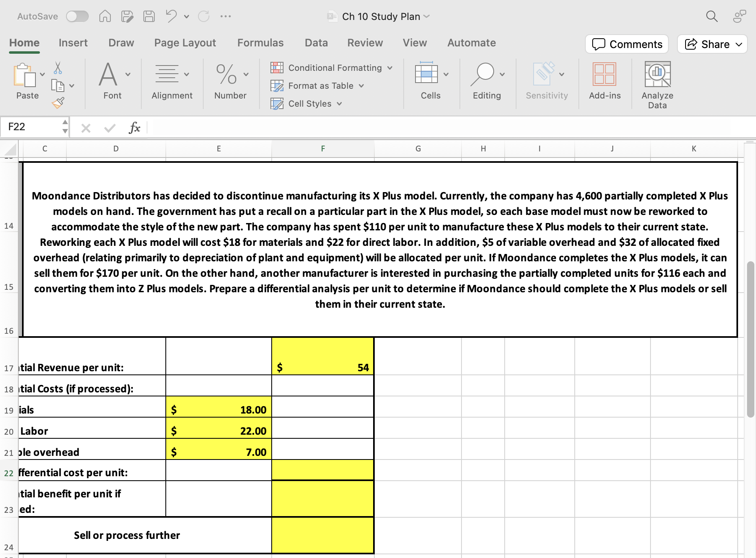Screen dimensions: 756x558
Task: Click the cancel entry X icon
Action: click(x=86, y=128)
